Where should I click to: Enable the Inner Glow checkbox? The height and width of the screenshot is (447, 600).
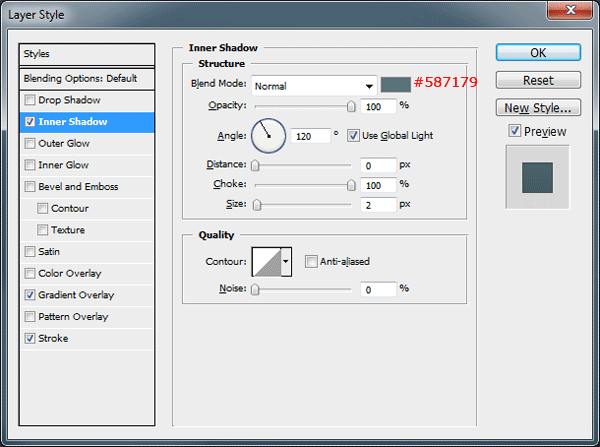pos(30,165)
